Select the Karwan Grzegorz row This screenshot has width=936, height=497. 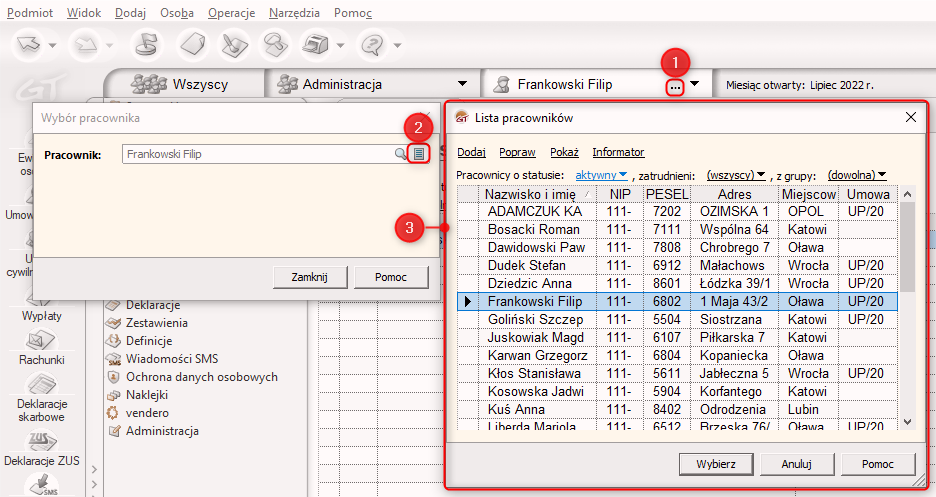point(678,356)
